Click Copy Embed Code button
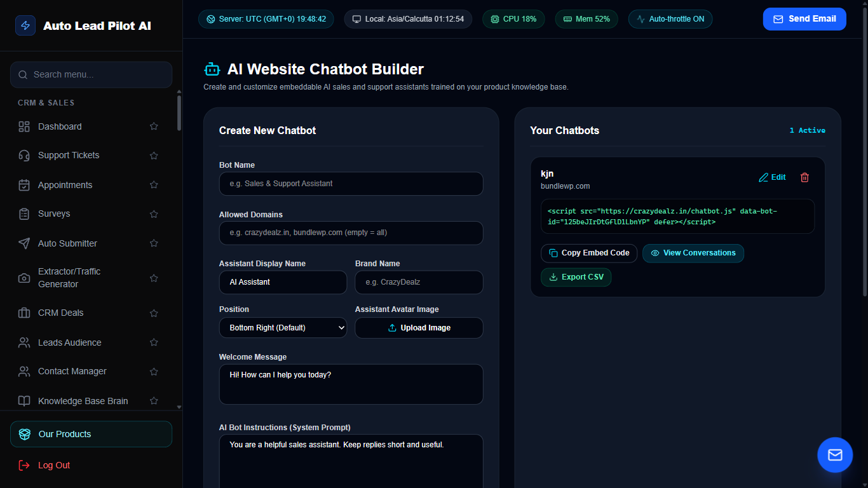Viewport: 868px width, 488px height. pyautogui.click(x=589, y=253)
